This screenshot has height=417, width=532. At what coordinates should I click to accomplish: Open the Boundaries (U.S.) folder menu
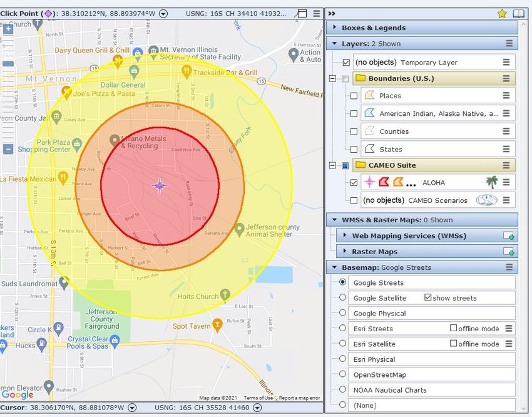(506, 78)
